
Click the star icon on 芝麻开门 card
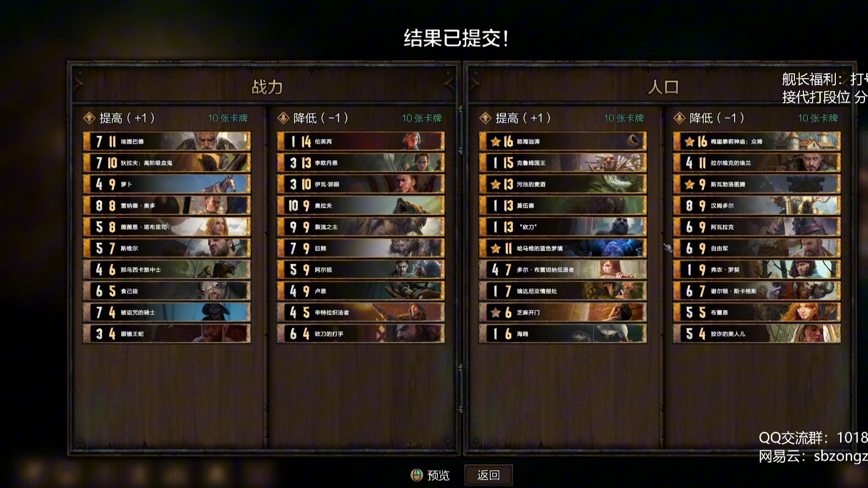click(496, 312)
